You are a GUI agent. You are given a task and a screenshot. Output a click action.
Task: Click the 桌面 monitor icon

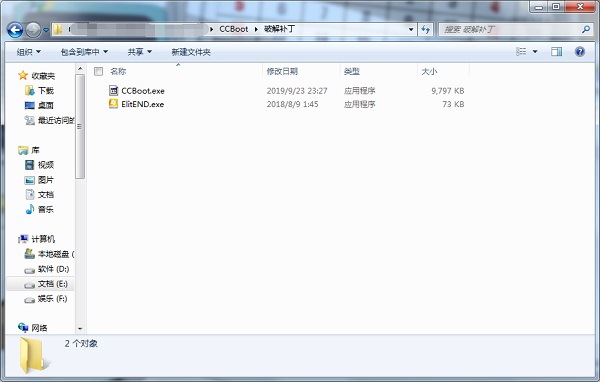[x=29, y=105]
